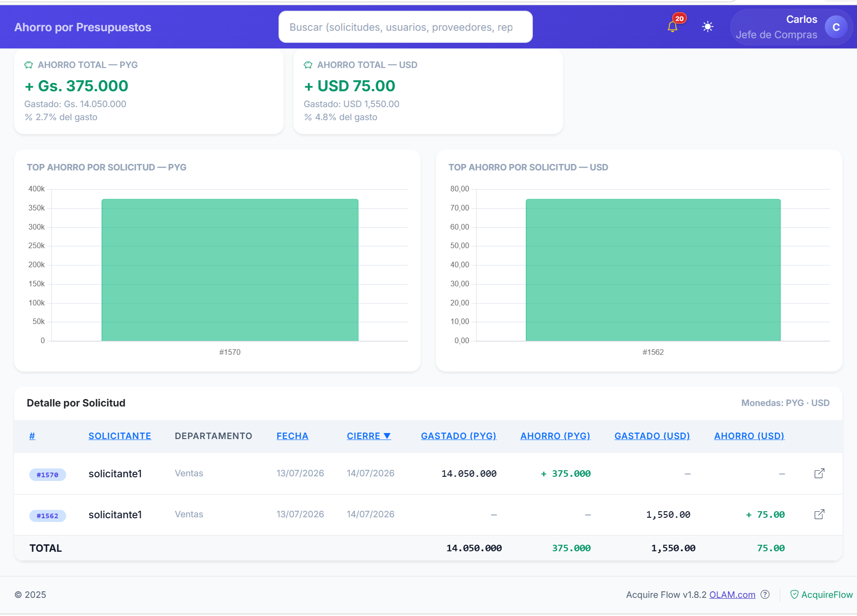Sort by GASTADO (PYG) column header

[x=459, y=436]
